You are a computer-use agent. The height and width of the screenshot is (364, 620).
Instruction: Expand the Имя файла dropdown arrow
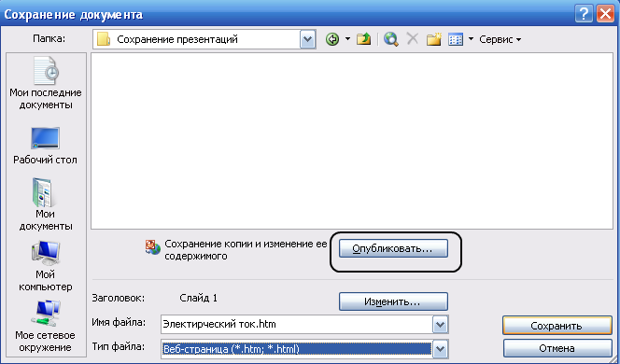(x=440, y=325)
